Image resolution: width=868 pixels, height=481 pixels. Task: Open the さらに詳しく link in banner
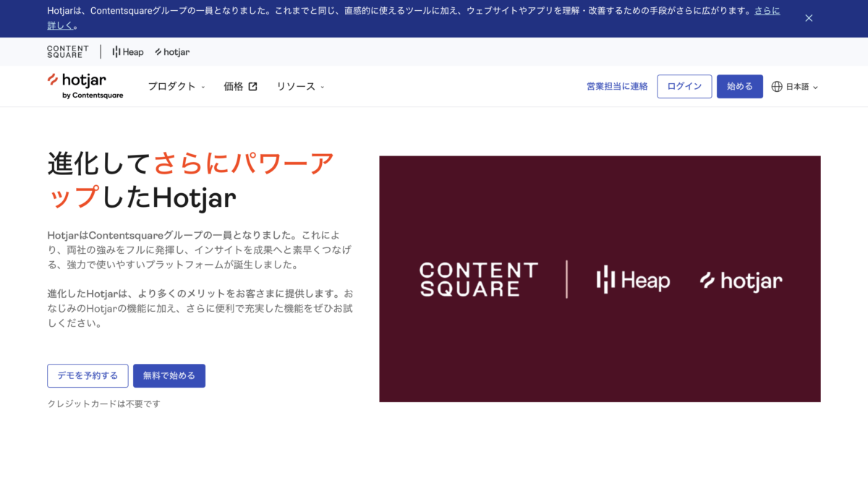coord(767,12)
